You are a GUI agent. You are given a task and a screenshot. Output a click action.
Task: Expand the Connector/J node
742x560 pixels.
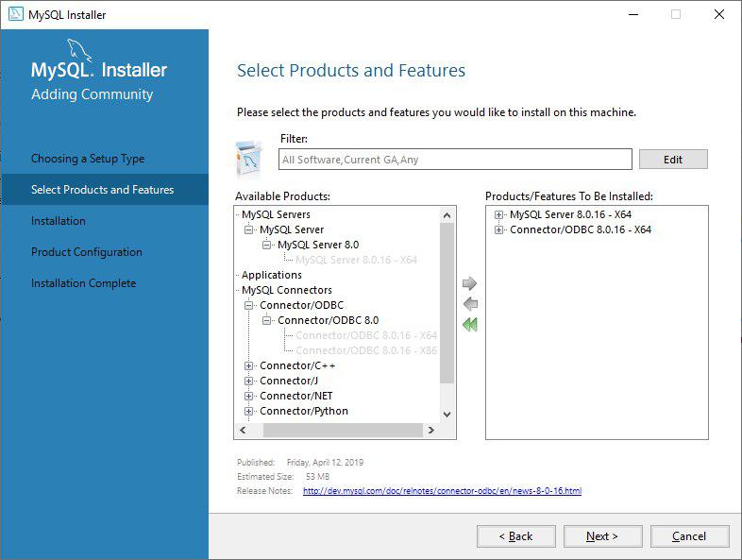[248, 382]
